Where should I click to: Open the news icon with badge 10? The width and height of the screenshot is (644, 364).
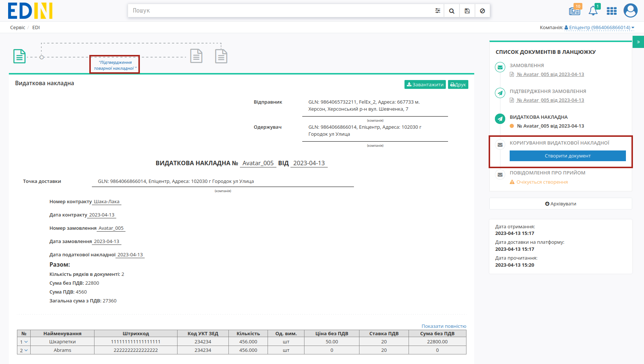click(575, 10)
